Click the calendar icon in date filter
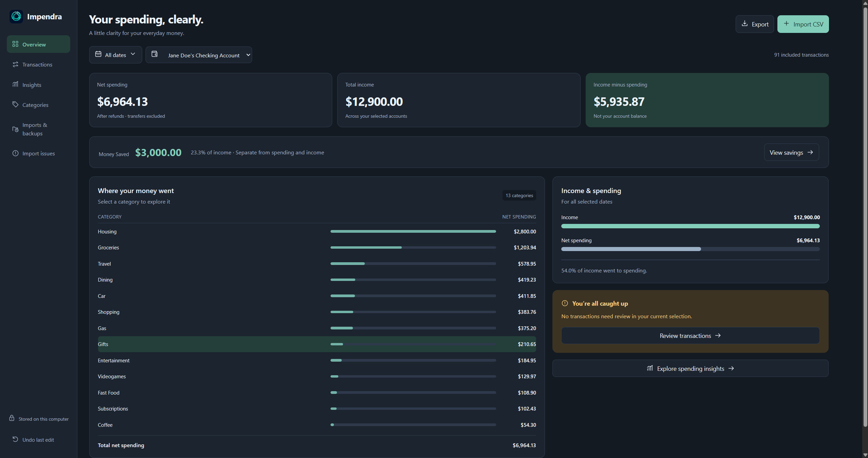 pos(98,54)
